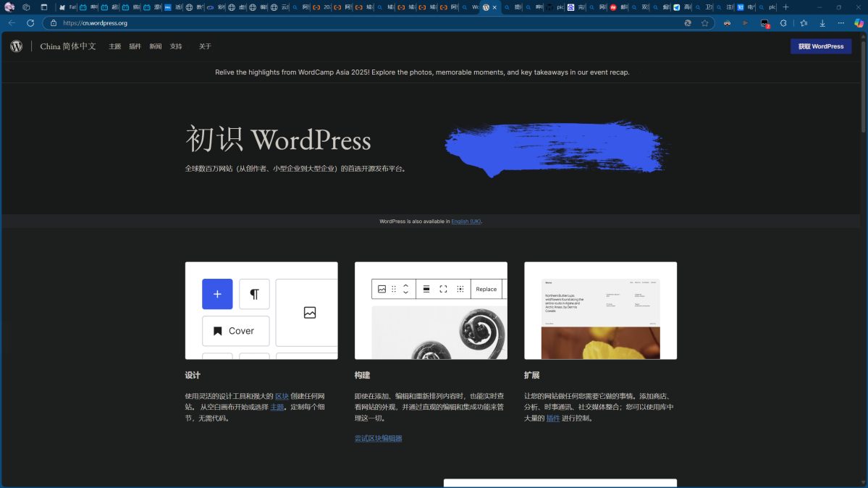Screen dimensions: 868x488
Task: Open a new tab with the plus button
Action: [786, 7]
